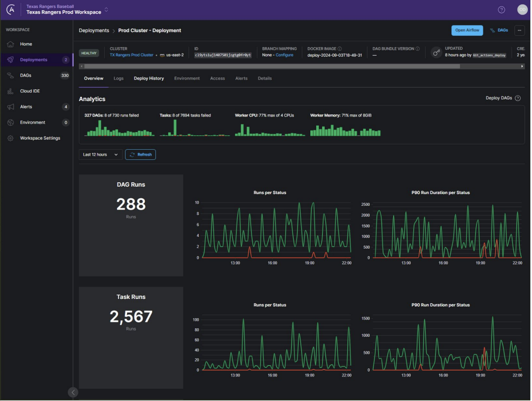Viewport: 532px width, 401px height.
Task: Click the Astronomer logo icon
Action: [x=11, y=10]
